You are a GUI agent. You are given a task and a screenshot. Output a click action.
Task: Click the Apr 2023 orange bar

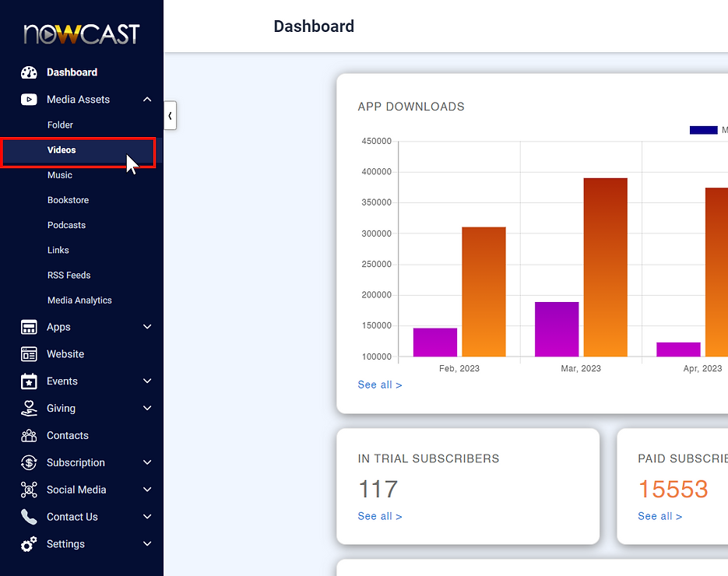(716, 272)
